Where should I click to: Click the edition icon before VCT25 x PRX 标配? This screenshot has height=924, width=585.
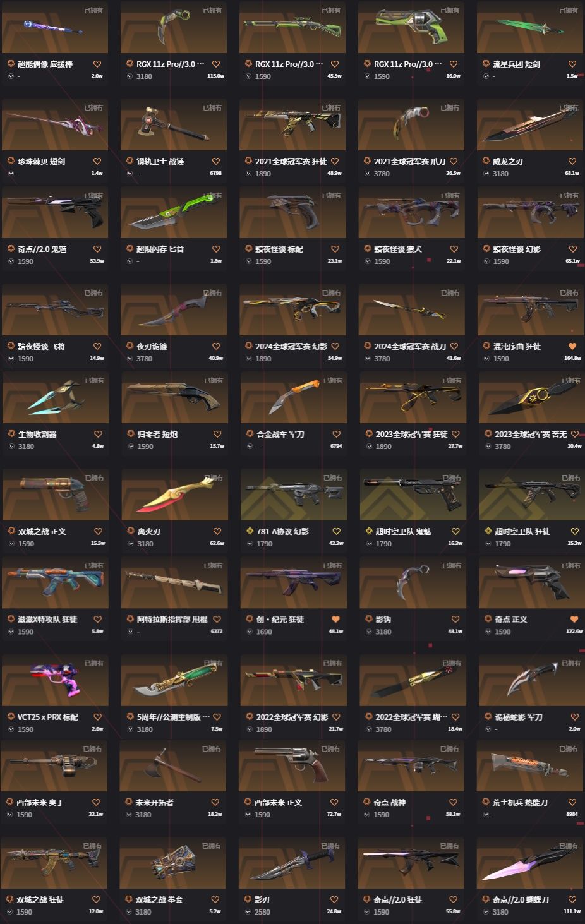coord(11,717)
